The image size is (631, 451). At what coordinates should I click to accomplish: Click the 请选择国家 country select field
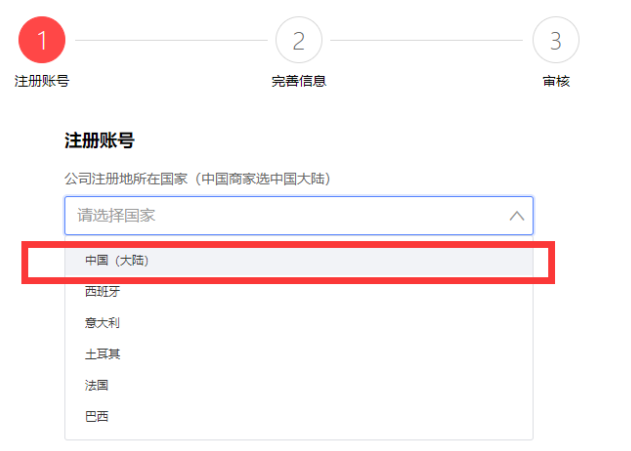pyautogui.click(x=280, y=215)
